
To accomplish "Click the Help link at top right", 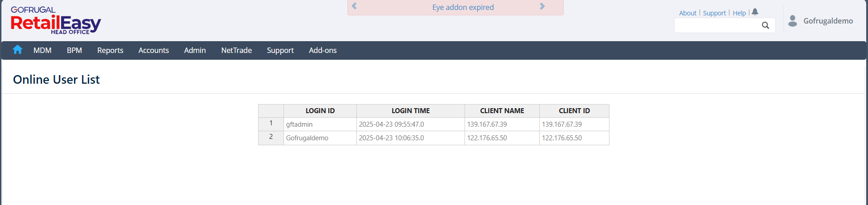I will (x=739, y=13).
